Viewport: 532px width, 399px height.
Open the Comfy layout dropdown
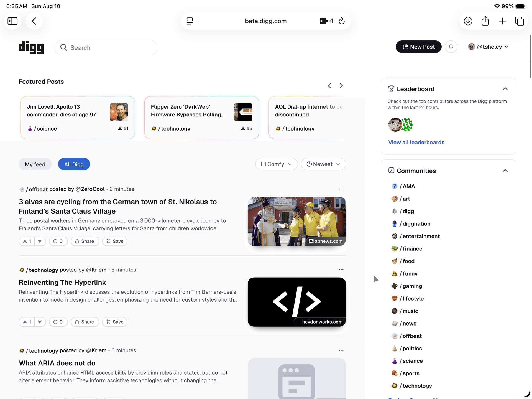[x=276, y=164]
